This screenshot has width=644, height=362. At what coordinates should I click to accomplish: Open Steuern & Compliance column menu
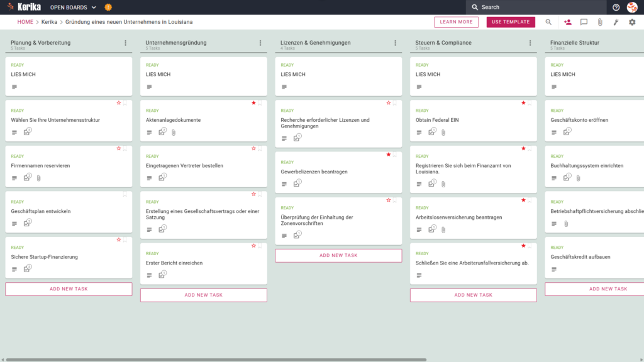(x=530, y=43)
